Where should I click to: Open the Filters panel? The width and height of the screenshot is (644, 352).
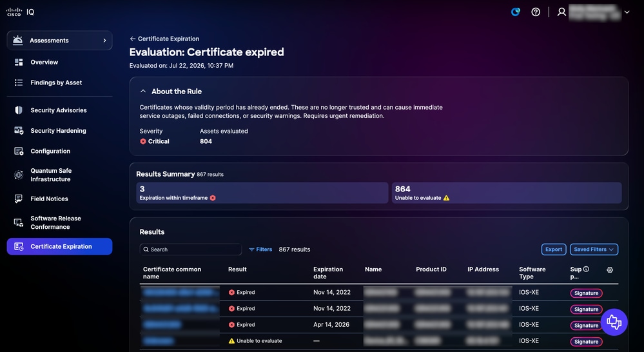(x=260, y=249)
